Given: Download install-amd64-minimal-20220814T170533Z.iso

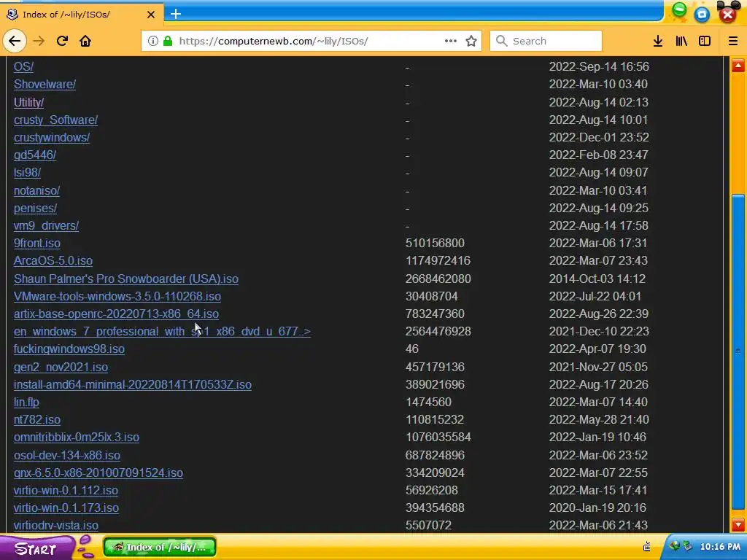Looking at the screenshot, I should [133, 385].
